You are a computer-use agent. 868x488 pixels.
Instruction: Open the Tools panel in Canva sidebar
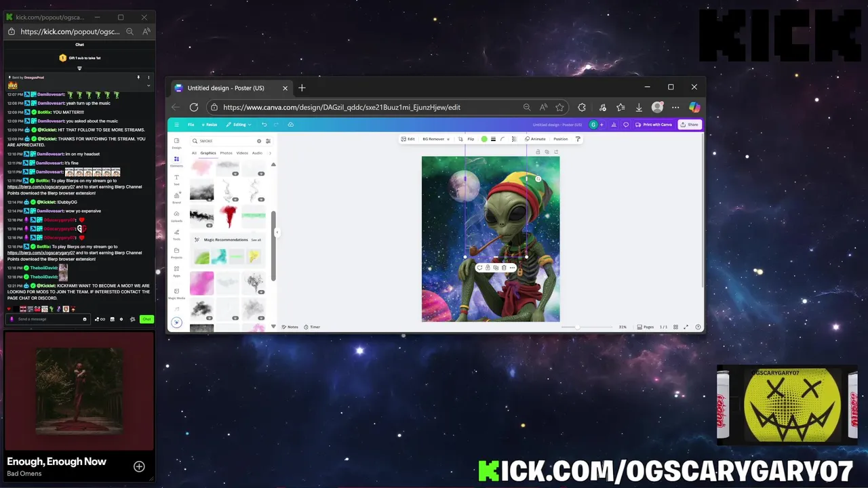coord(176,234)
